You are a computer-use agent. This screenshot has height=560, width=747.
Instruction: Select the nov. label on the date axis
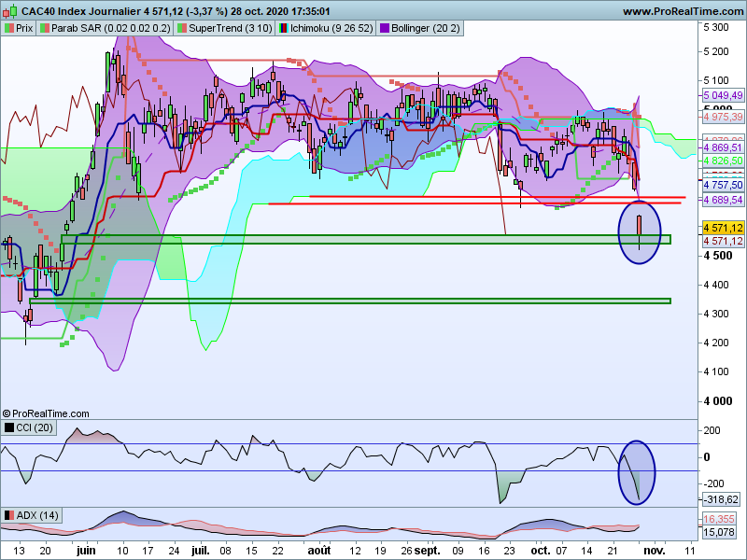[655, 551]
